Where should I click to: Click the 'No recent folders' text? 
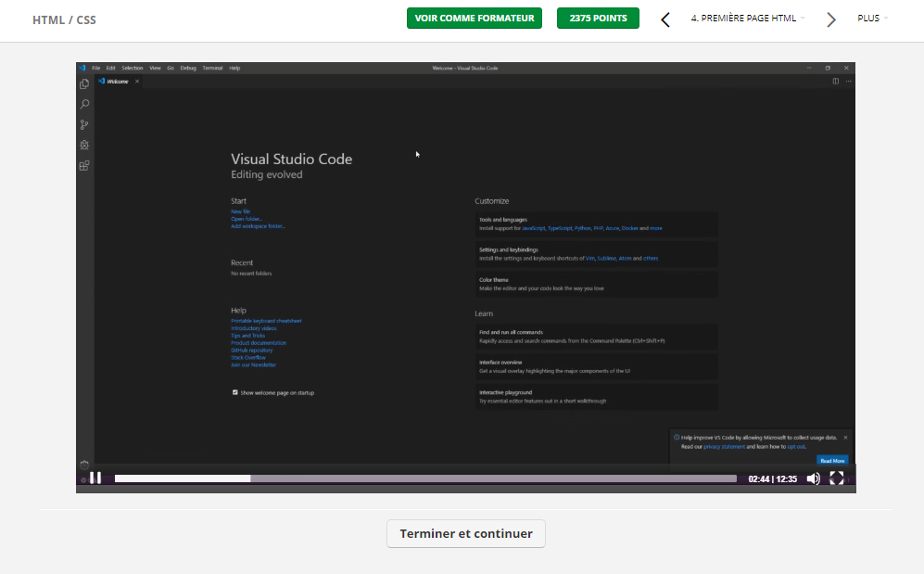point(251,274)
